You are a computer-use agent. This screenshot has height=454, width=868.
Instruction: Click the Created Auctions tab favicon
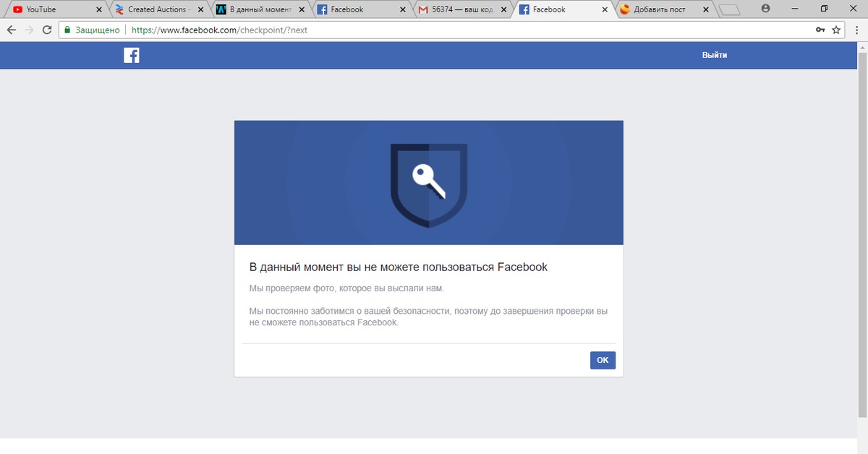click(119, 9)
